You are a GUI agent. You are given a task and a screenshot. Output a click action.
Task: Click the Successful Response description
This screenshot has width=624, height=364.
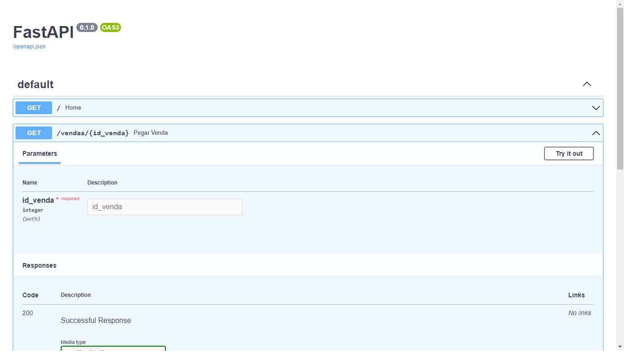(x=96, y=321)
